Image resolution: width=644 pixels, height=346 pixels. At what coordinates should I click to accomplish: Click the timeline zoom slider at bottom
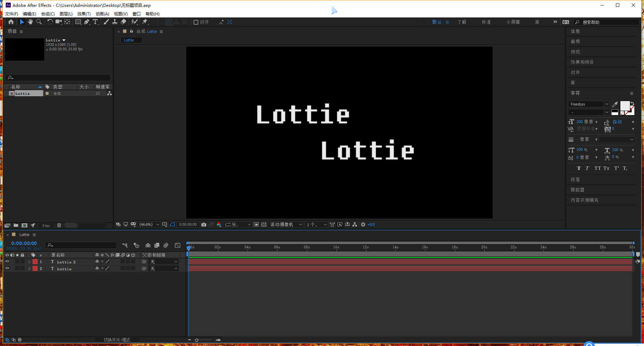tap(203, 340)
